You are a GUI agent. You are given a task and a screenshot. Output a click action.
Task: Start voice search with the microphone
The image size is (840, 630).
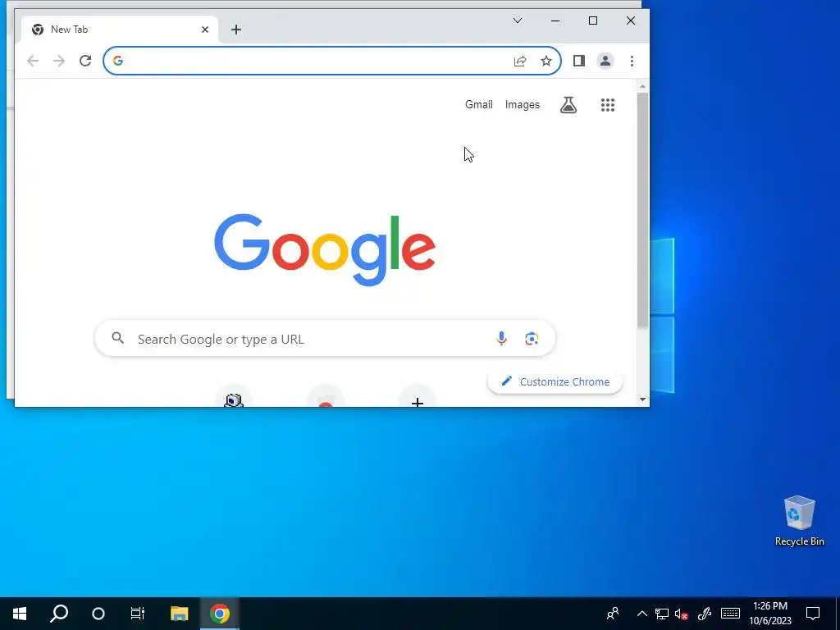coord(501,339)
